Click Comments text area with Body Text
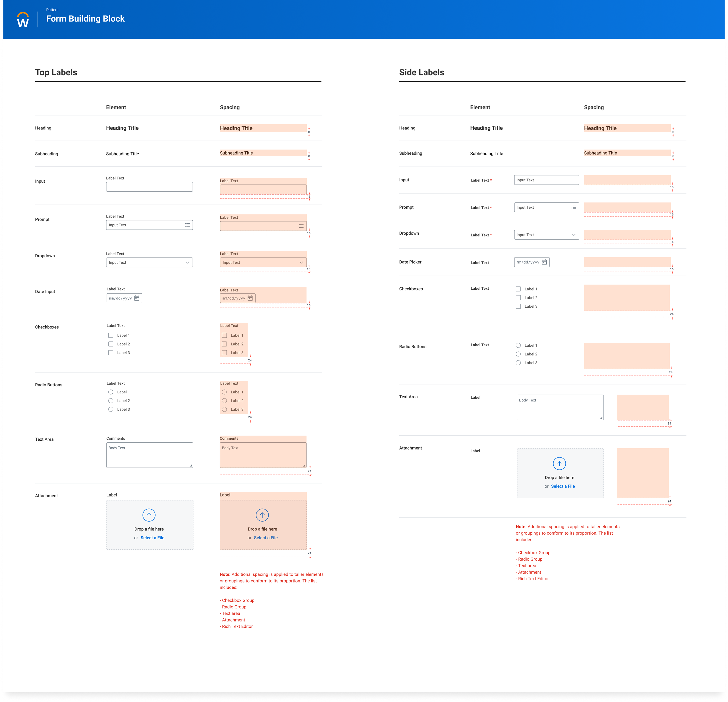 (149, 455)
